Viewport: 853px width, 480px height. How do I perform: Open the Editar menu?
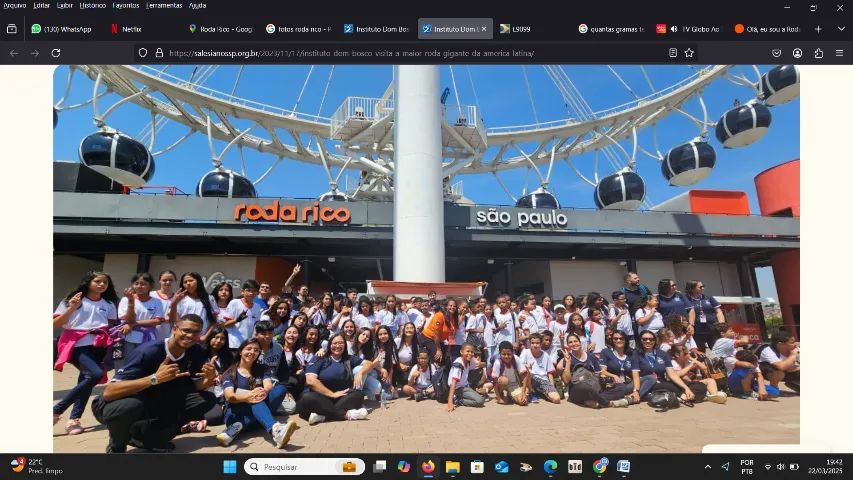[x=41, y=5]
